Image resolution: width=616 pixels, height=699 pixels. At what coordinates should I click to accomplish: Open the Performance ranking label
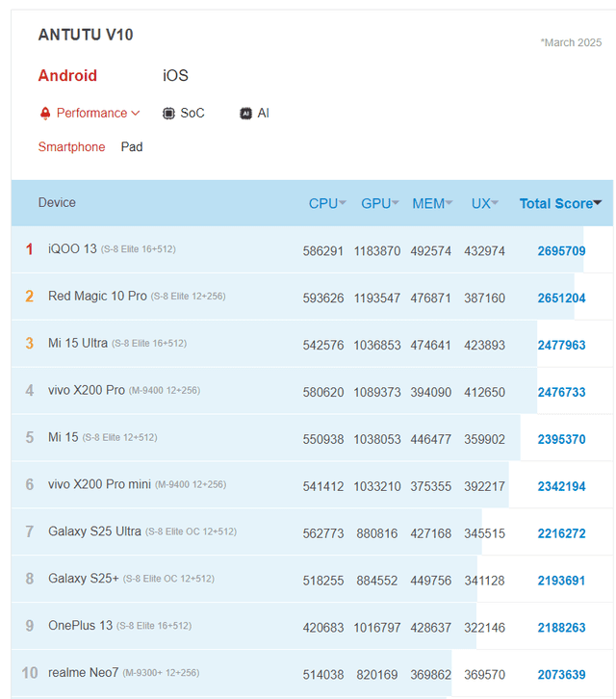[x=91, y=114]
